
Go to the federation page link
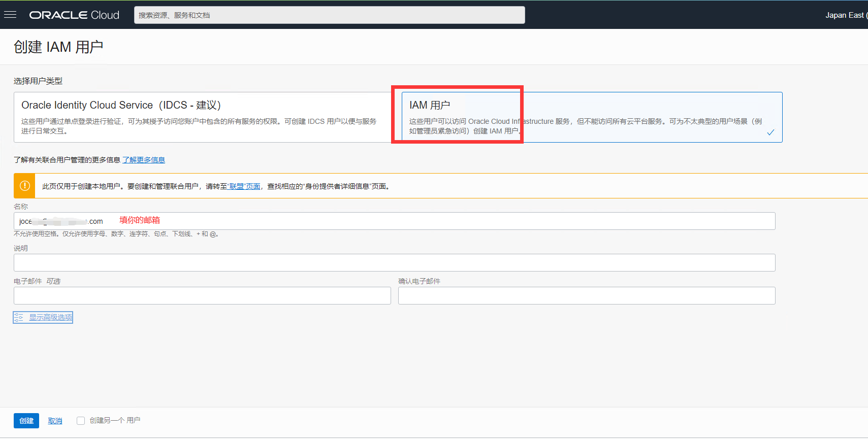[x=244, y=186]
